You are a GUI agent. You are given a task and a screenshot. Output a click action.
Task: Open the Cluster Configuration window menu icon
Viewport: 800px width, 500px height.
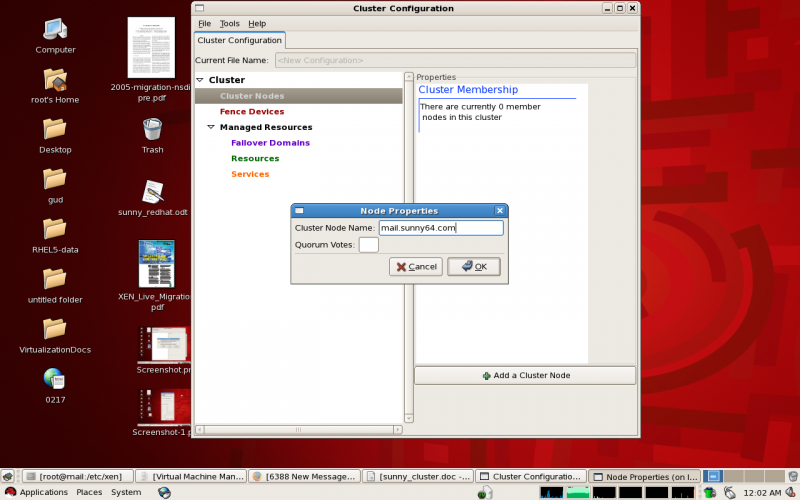click(x=199, y=8)
